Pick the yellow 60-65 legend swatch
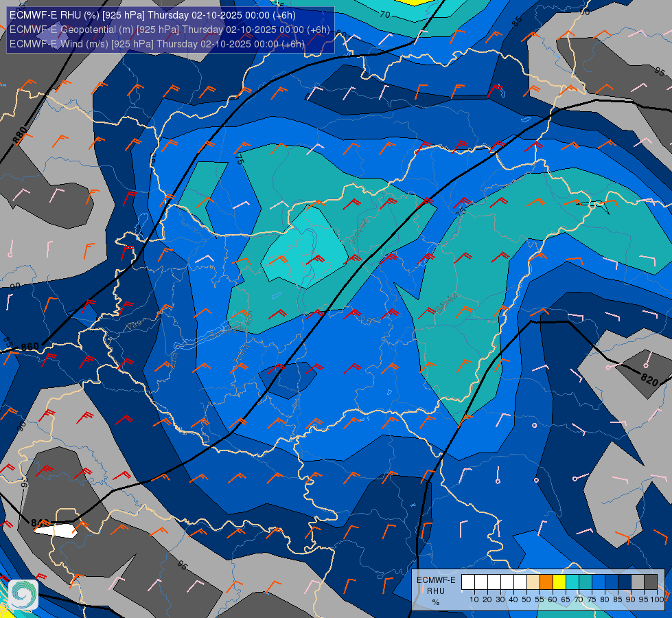Image resolution: width=672 pixels, height=618 pixels. [559, 582]
